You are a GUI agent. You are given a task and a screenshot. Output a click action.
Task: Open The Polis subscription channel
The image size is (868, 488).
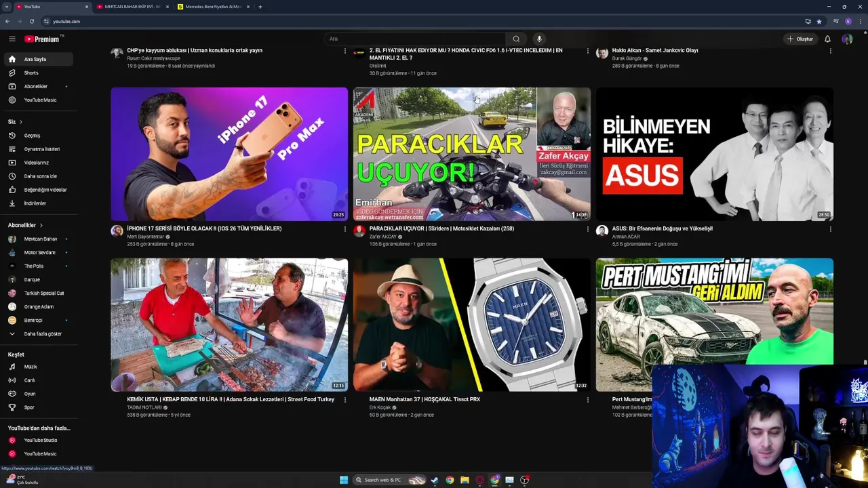click(39, 266)
